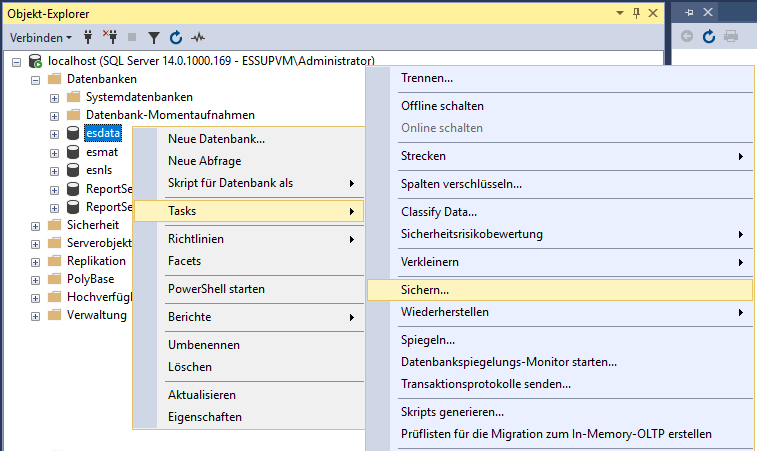Click the connect plug icon in toolbar

(x=88, y=37)
